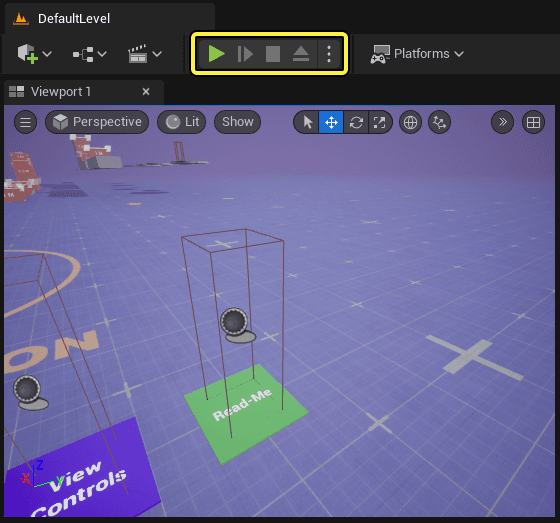Change the Lit view mode
560x523 pixels.
pyautogui.click(x=182, y=122)
